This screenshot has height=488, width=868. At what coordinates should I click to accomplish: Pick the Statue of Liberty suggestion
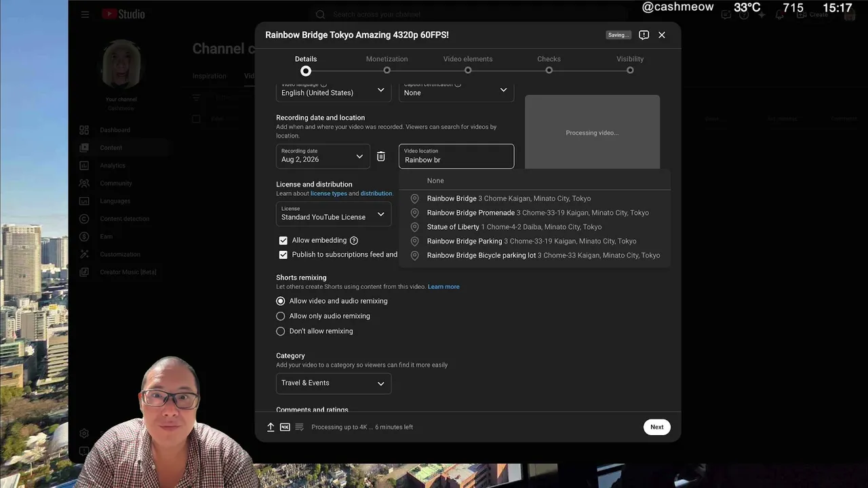[x=534, y=227]
